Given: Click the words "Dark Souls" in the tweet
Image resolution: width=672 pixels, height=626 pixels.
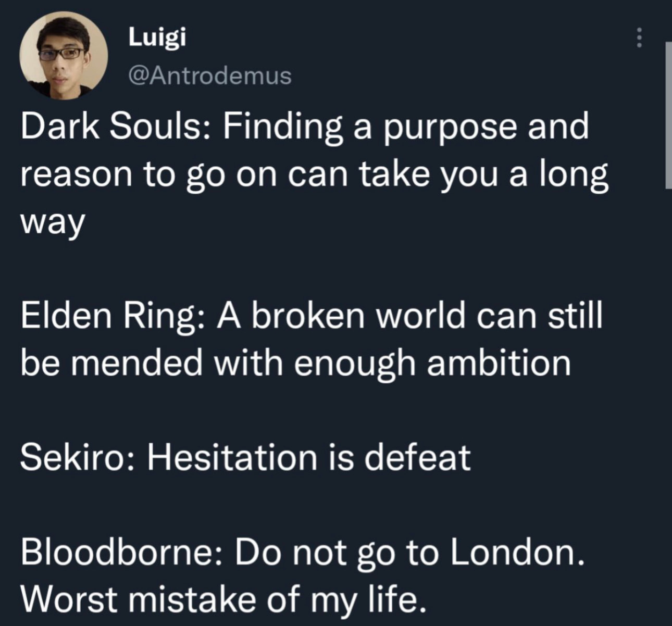Looking at the screenshot, I should [112, 127].
